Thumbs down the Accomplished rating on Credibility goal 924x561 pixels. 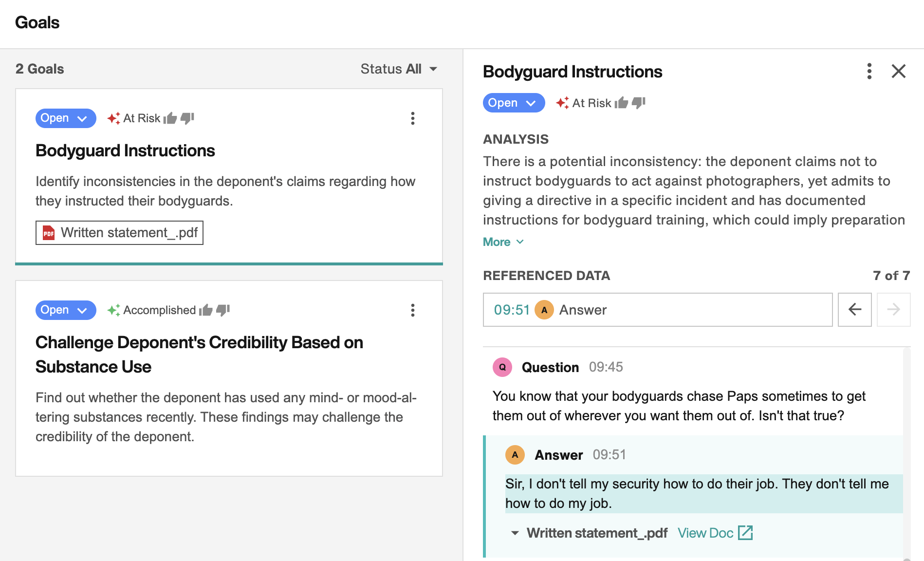pyautogui.click(x=223, y=310)
